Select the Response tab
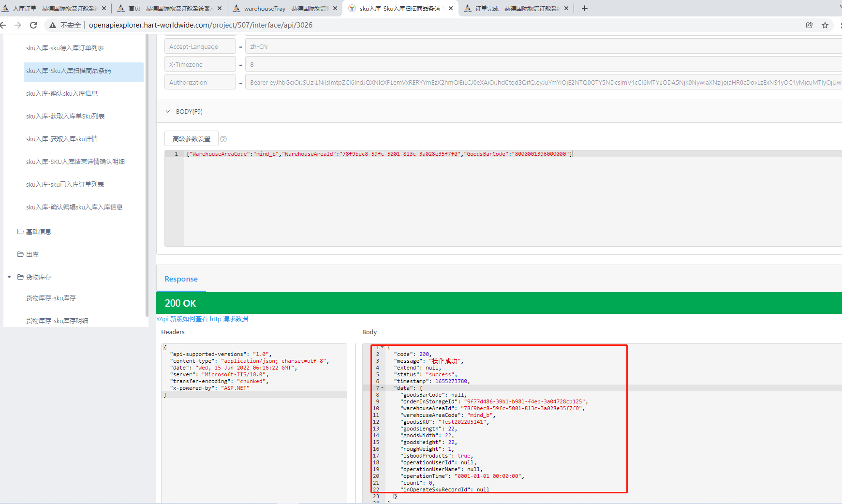This screenshot has height=504, width=842. (x=181, y=279)
